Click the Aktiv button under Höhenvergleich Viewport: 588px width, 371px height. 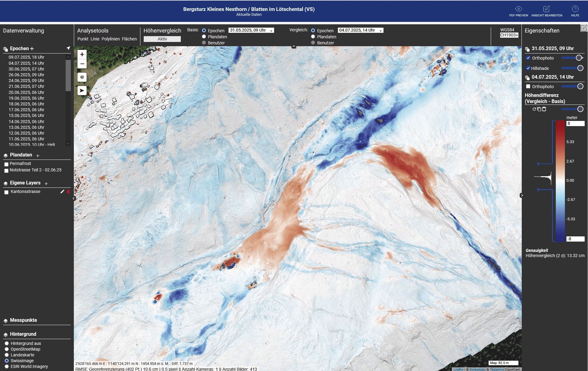[162, 39]
